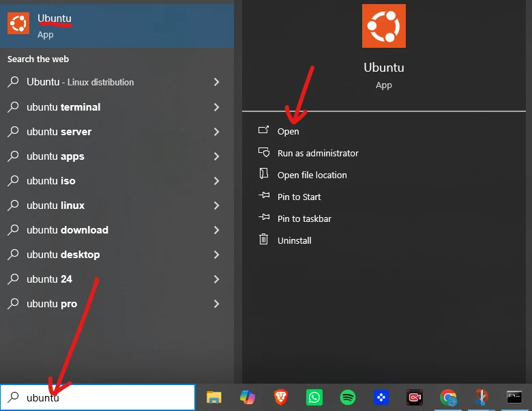Click search icon beside ubuntu linux
Screen dimensions: 532x411
point(13,205)
